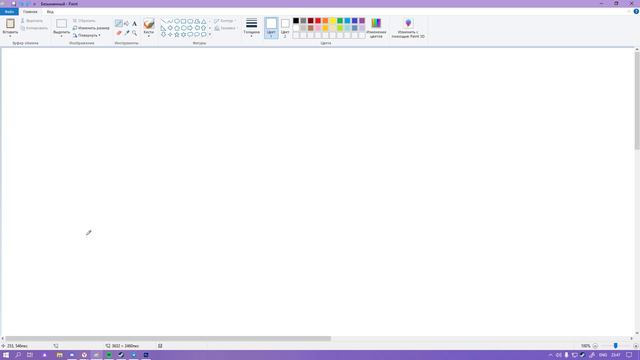Select the Text tool (letter A)

(x=134, y=24)
